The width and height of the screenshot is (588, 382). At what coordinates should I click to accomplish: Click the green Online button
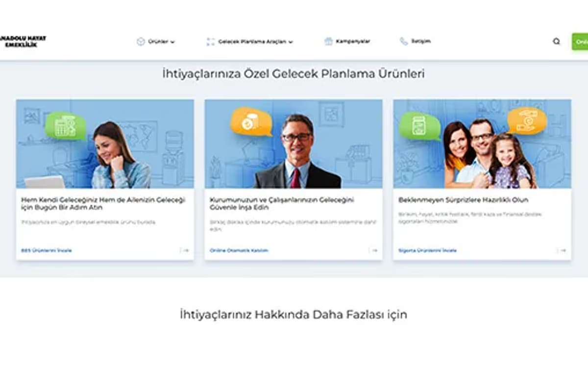[x=580, y=42]
